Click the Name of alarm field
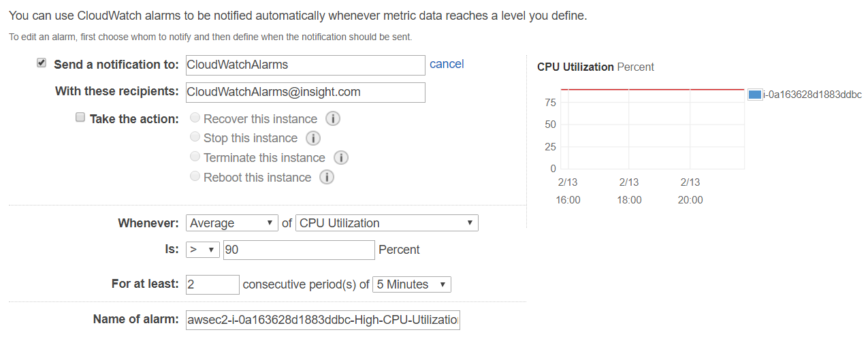The image size is (868, 345). (x=322, y=319)
